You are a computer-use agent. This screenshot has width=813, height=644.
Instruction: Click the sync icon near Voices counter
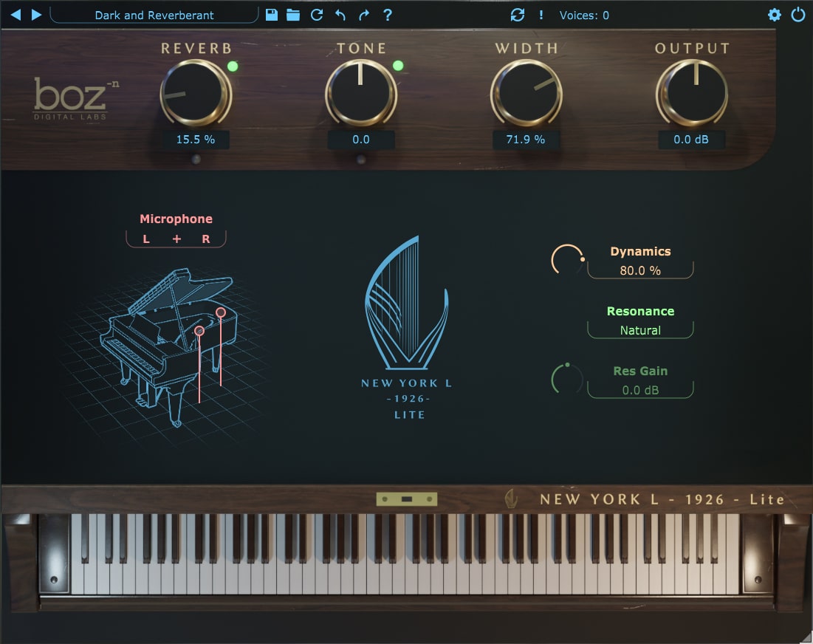[517, 15]
